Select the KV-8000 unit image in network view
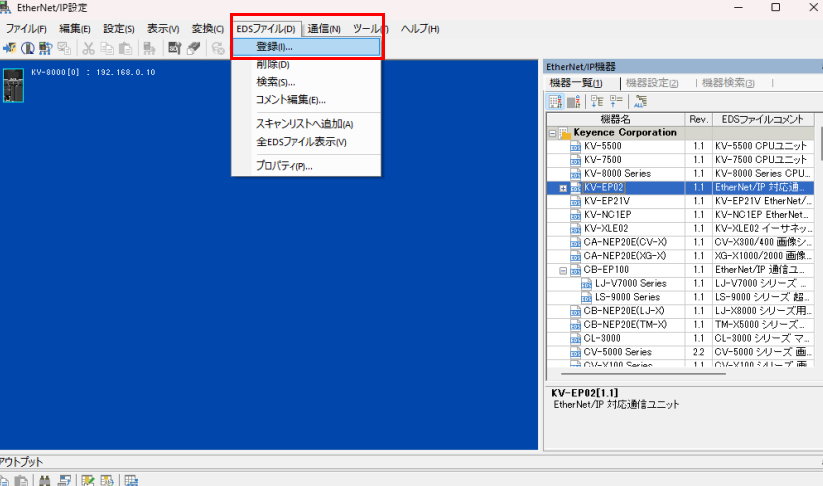Image resolution: width=823 pixels, height=486 pixels. click(x=13, y=85)
